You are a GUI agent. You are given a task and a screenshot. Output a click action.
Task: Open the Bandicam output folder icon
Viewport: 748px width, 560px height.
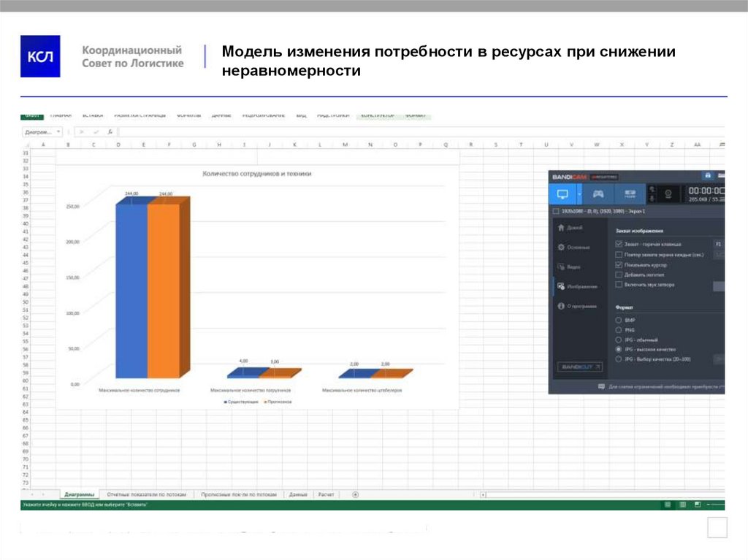pyautogui.click(x=707, y=176)
